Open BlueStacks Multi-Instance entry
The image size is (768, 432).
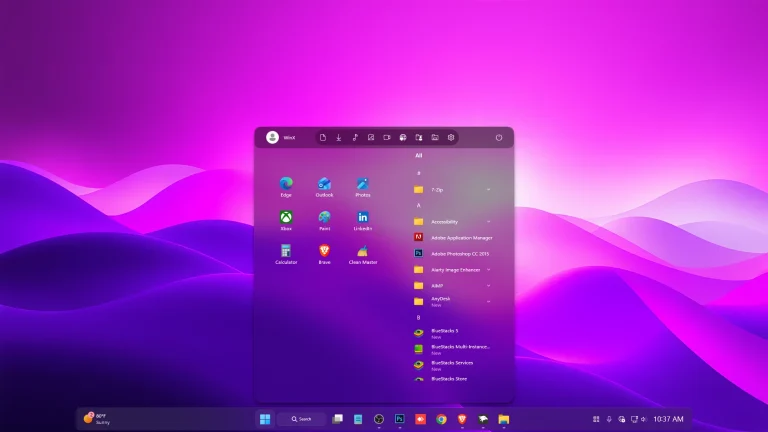(453, 349)
